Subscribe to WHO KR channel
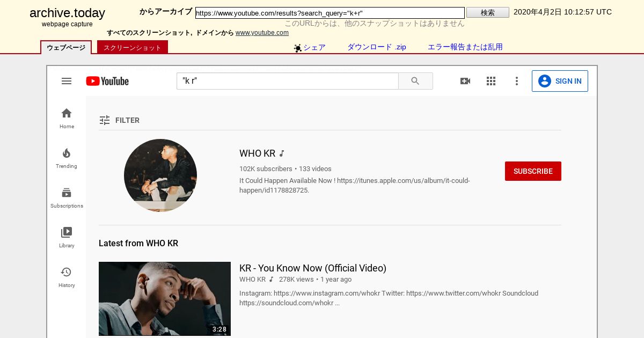Image resolution: width=644 pixels, height=338 pixels. [x=533, y=171]
